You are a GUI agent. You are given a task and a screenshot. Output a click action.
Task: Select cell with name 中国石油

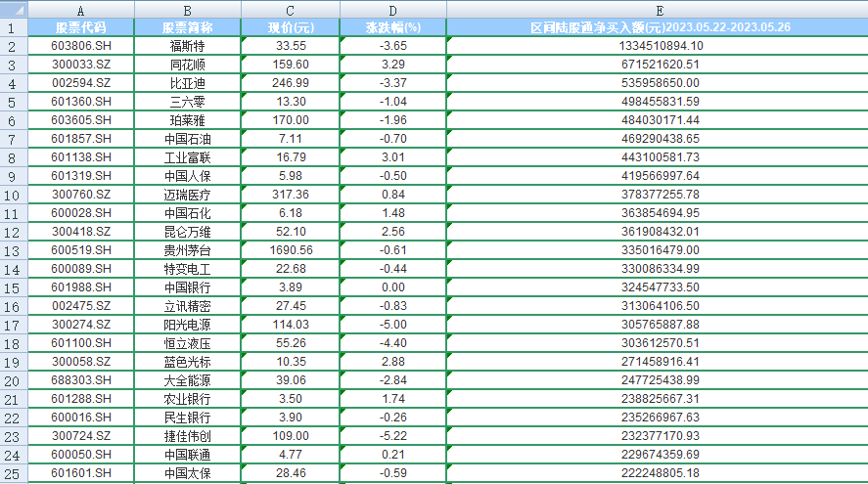coord(188,139)
